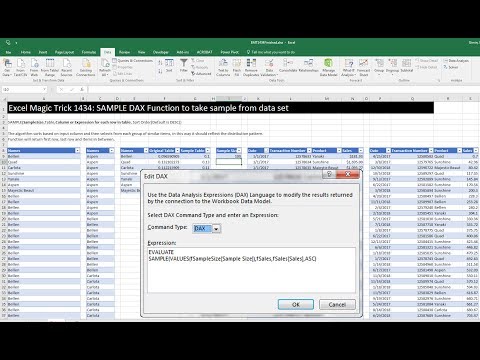Image resolution: width=480 pixels, height=360 pixels.
Task: Click the Excel Magic Trick 1434 title cell
Action: (x=220, y=108)
